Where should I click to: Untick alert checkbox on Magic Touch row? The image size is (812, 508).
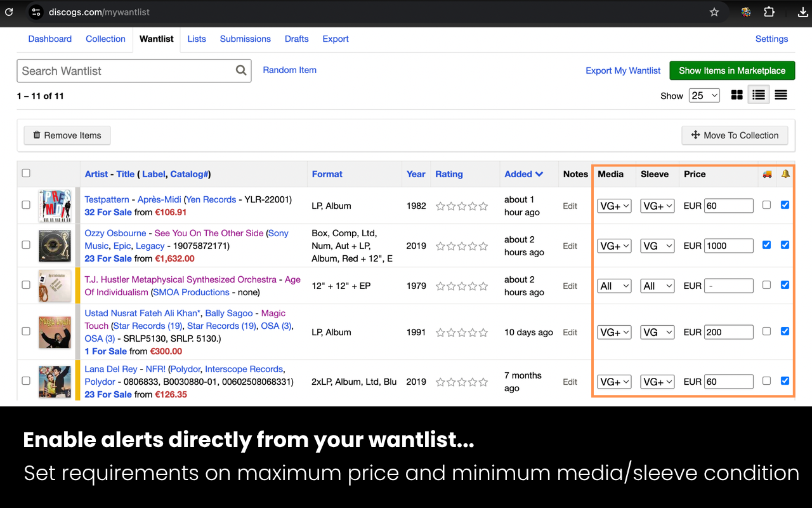[x=785, y=331]
